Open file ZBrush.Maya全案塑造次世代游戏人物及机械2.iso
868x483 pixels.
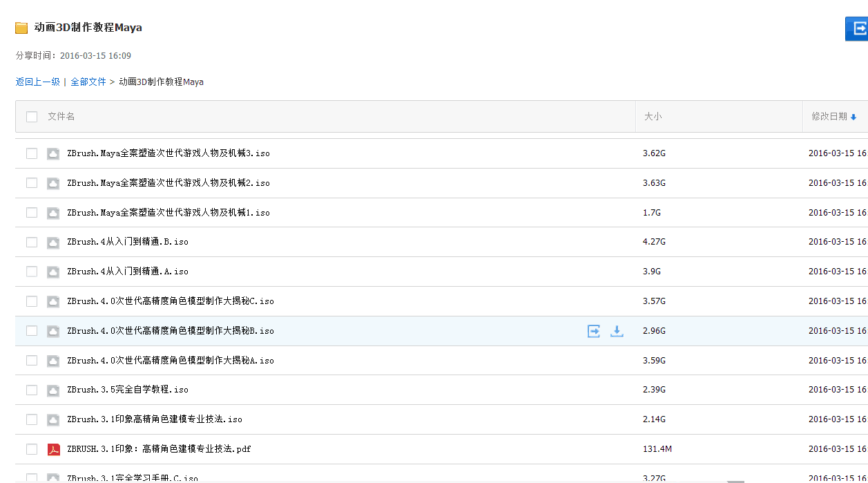168,183
